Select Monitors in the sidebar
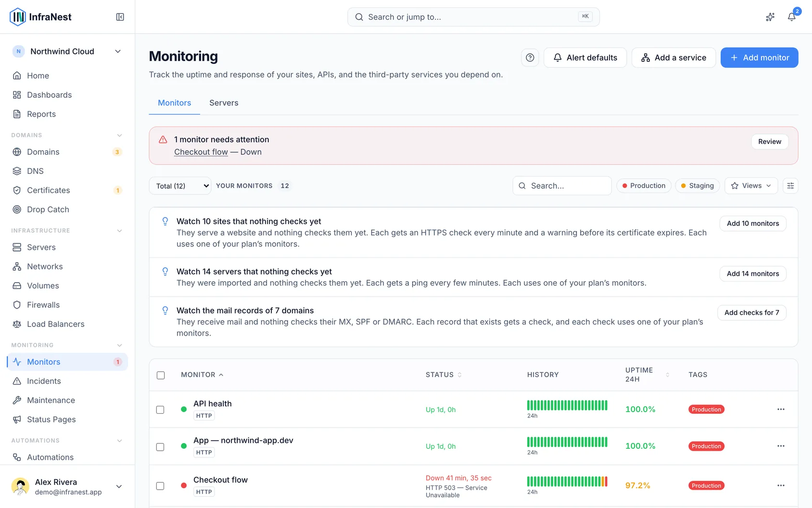Screen dimensions: 812x508 67,362
